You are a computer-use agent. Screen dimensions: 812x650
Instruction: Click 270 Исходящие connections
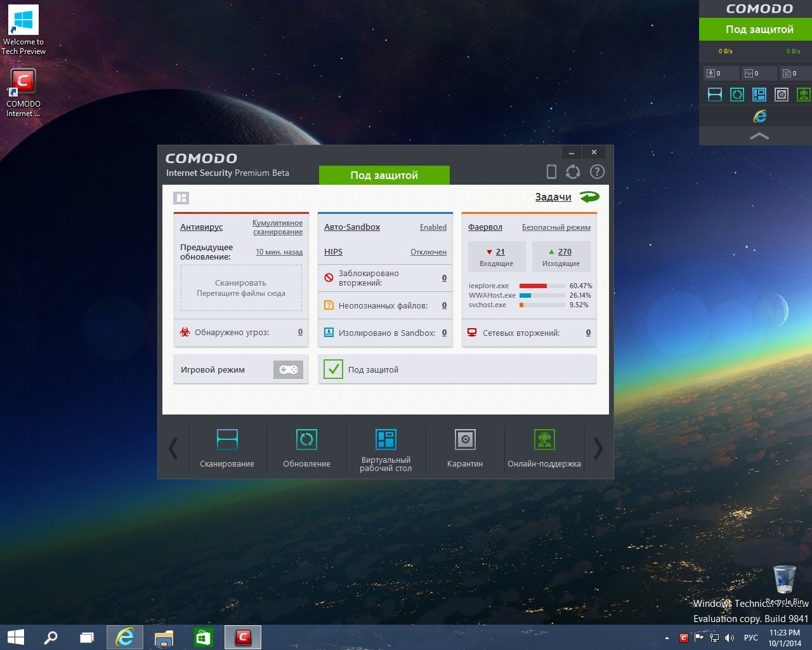pos(561,256)
